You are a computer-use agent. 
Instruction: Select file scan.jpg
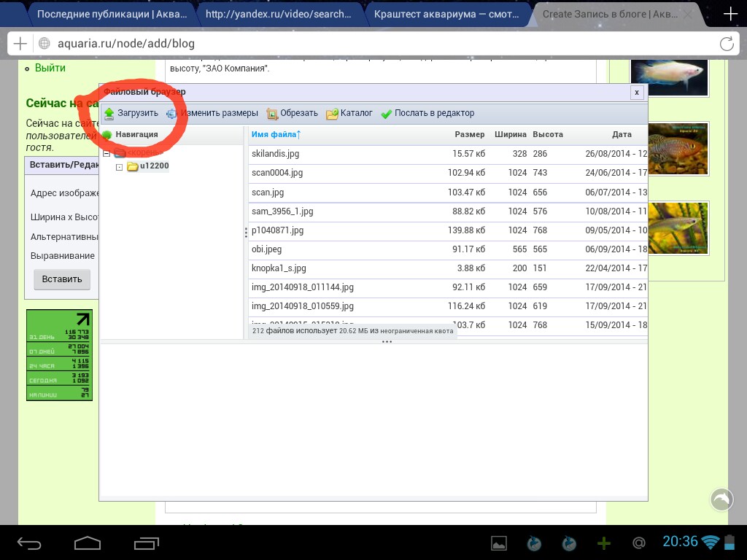point(448,192)
